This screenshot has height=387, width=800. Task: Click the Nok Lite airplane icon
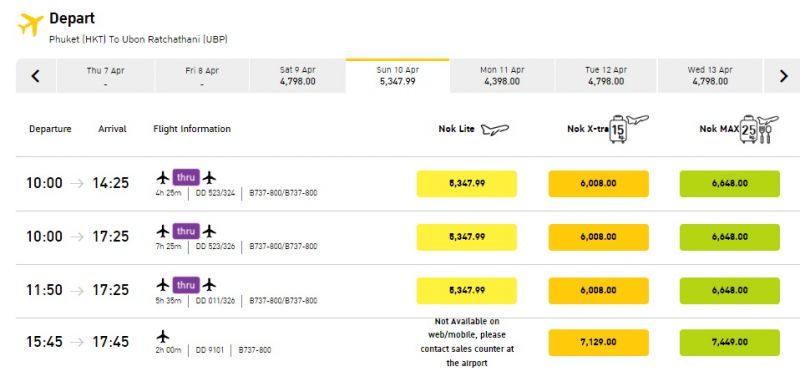[x=495, y=130]
